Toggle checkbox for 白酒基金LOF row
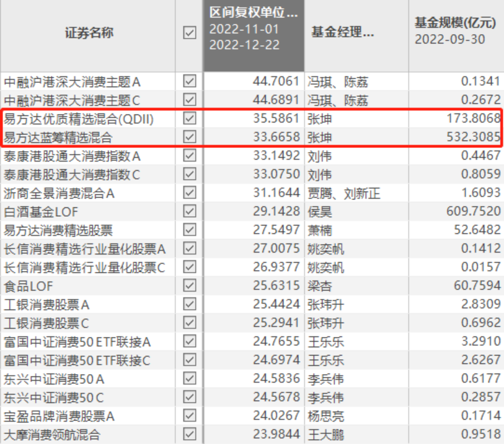This screenshot has width=504, height=444. coord(189,211)
